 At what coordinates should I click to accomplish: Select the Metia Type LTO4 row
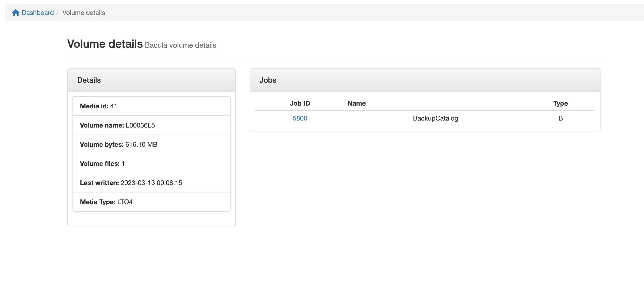pos(151,202)
